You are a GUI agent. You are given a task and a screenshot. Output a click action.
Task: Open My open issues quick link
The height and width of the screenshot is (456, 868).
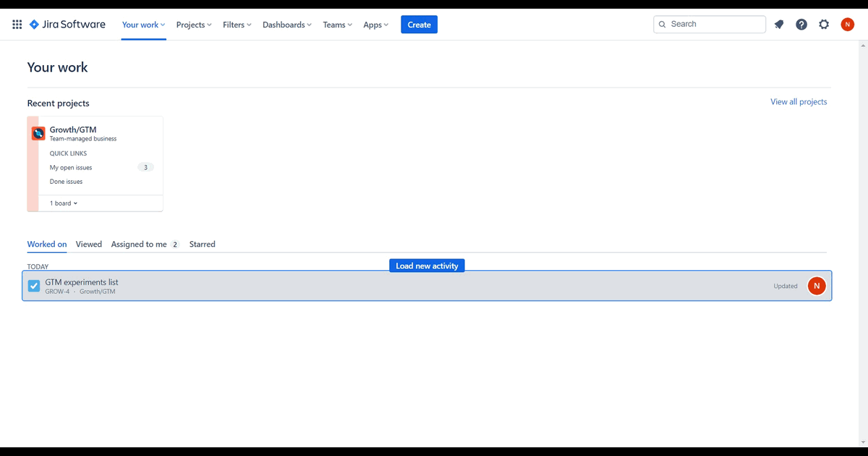pyautogui.click(x=71, y=167)
